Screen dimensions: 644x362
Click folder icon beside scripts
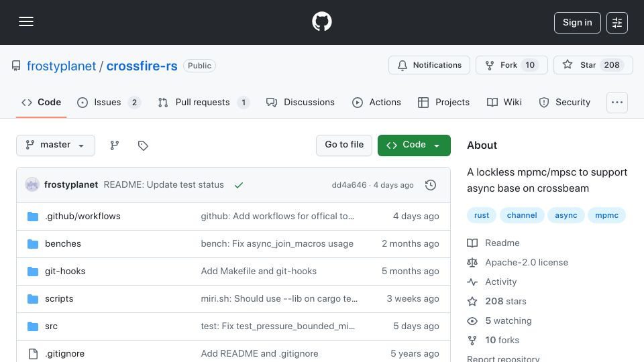coord(33,299)
